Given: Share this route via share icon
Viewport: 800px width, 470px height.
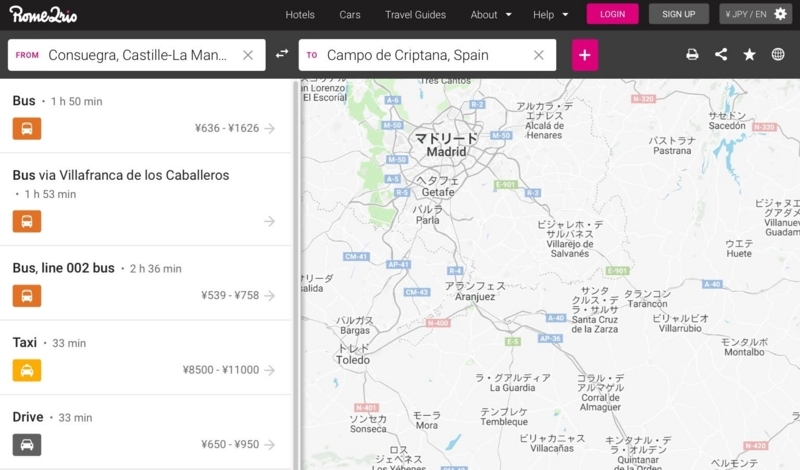Looking at the screenshot, I should click(x=721, y=54).
